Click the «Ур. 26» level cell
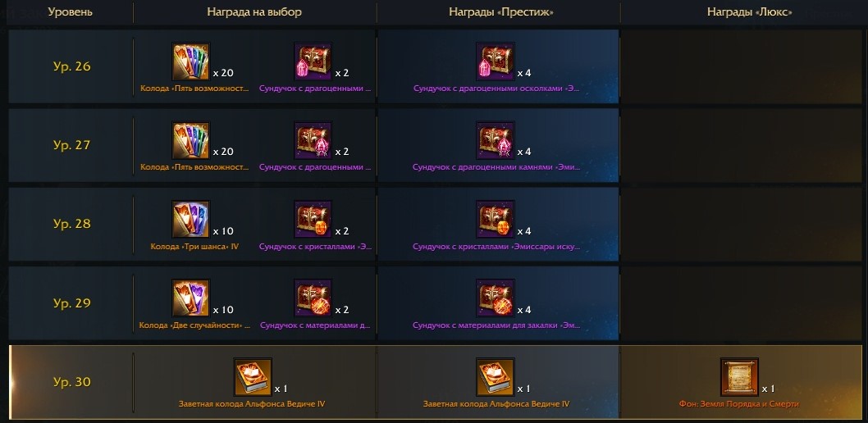The height and width of the screenshot is (423, 868). 71,66
